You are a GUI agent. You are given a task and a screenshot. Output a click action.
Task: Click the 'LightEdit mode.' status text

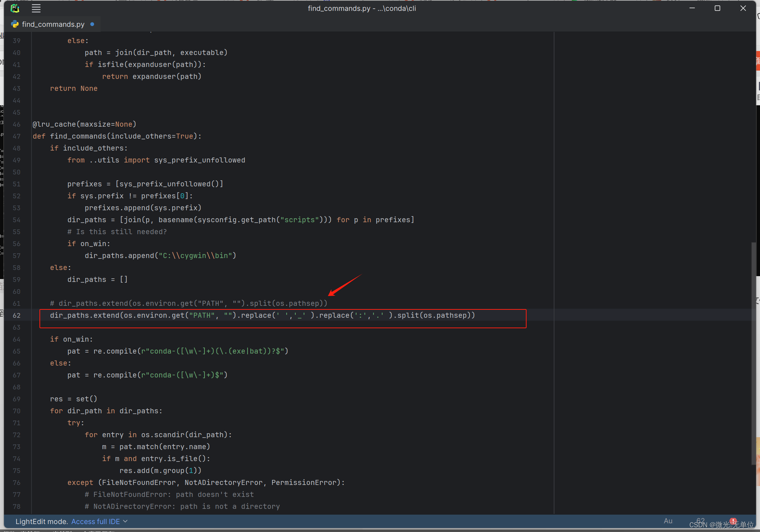click(x=42, y=522)
